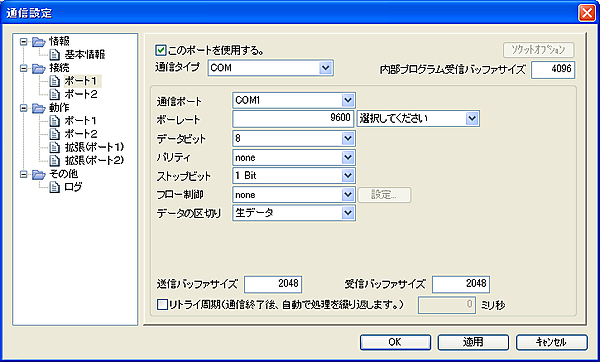Click the 送信バッファサイズ field

273,284
